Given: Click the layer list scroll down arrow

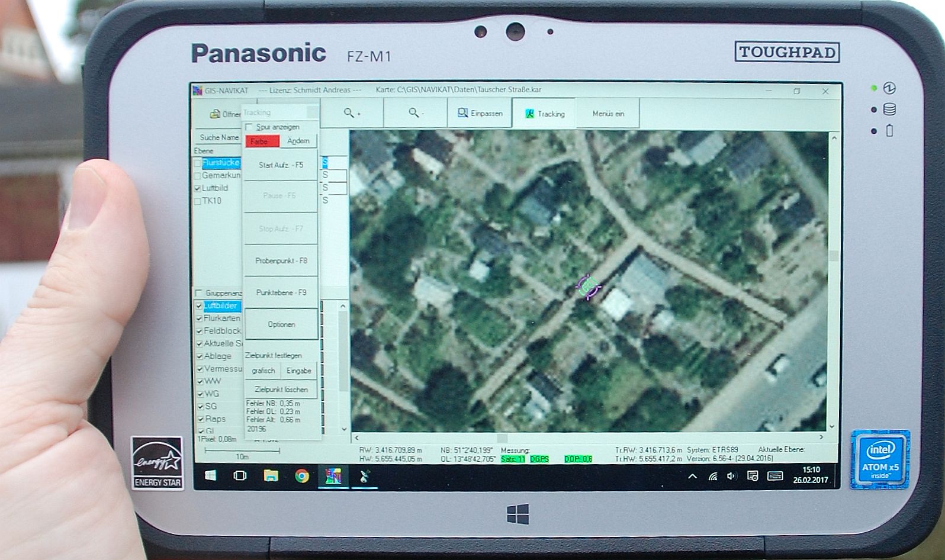Looking at the screenshot, I should (x=343, y=429).
